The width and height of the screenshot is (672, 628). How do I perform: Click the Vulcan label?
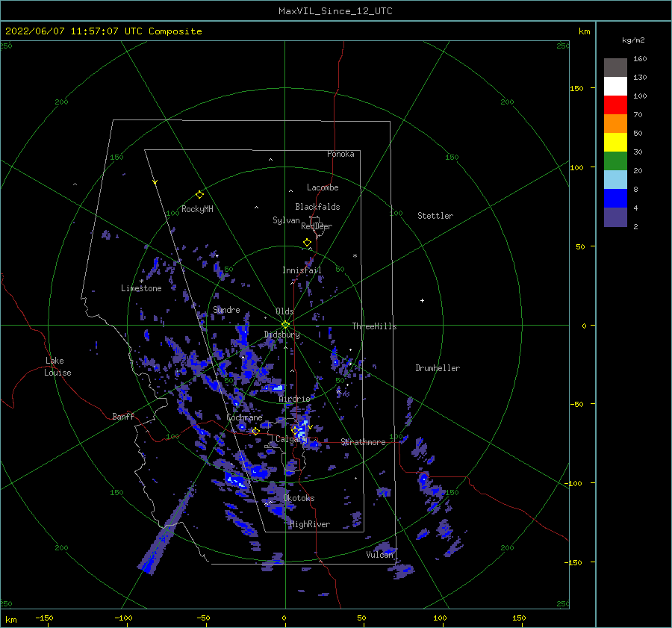coord(379,555)
